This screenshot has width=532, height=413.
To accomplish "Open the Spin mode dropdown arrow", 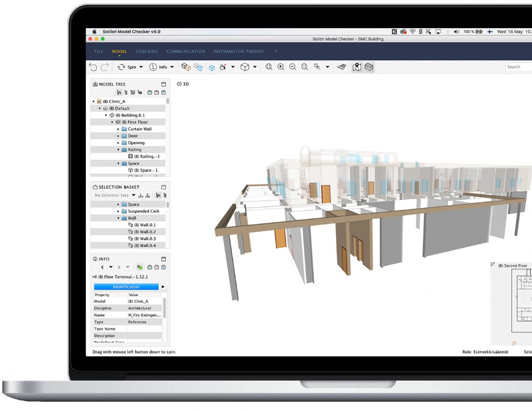I will pos(141,67).
